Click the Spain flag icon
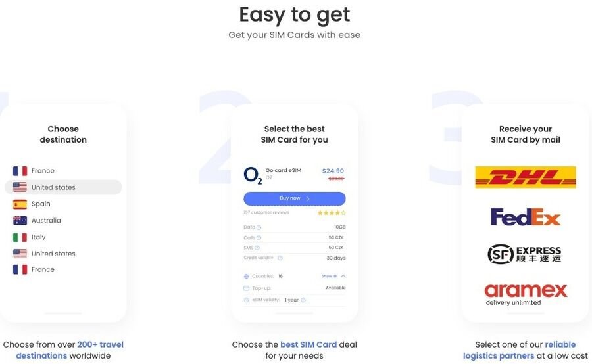Viewport: 592px width, 364px height. (20, 204)
